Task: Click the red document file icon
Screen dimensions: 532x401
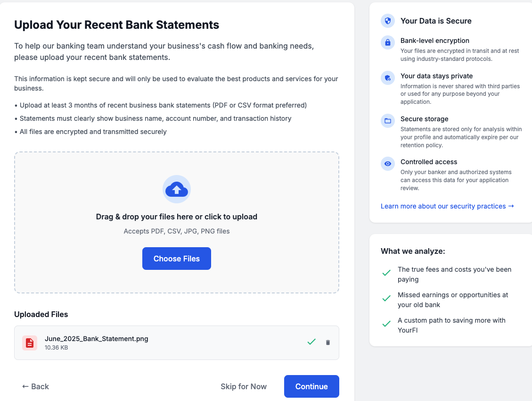Action: click(x=30, y=343)
